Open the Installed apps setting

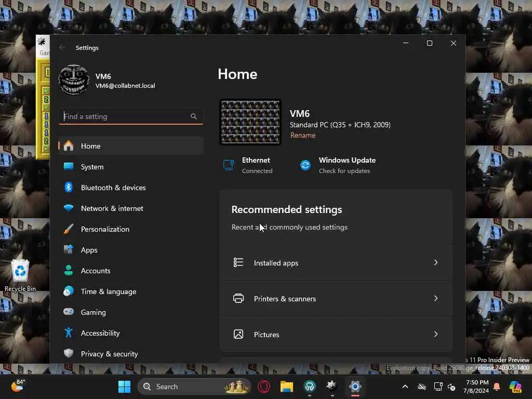pos(336,262)
